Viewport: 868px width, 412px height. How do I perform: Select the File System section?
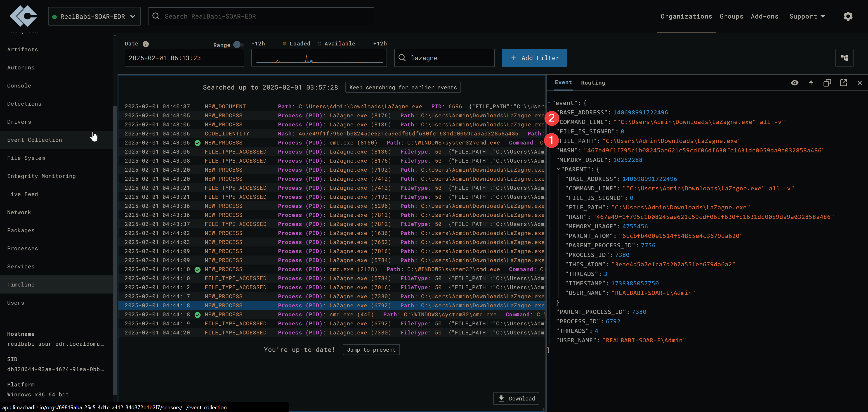26,158
